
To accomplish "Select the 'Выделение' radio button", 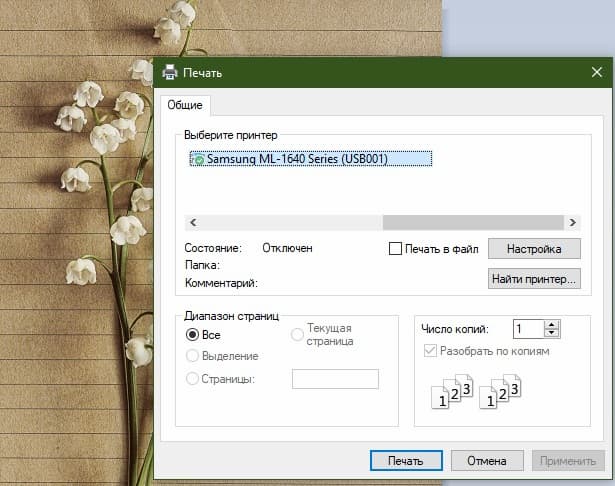I will (193, 356).
